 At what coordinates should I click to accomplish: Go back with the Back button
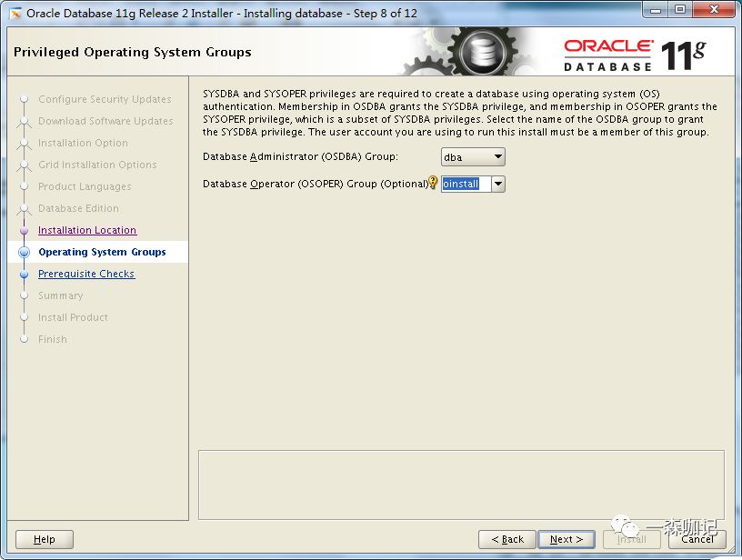tap(507, 539)
